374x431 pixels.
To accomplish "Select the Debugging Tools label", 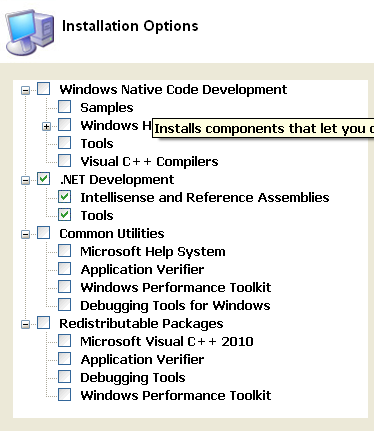I will point(133,378).
